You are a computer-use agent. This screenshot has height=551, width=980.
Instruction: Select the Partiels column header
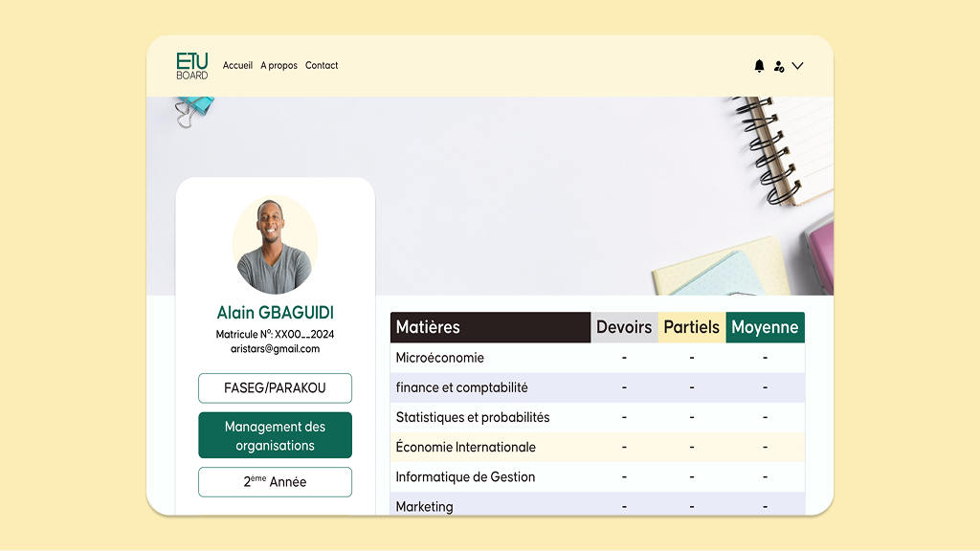pos(691,327)
